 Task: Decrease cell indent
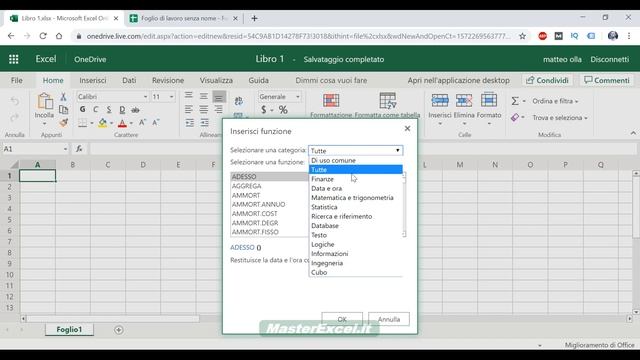[x=189, y=122]
